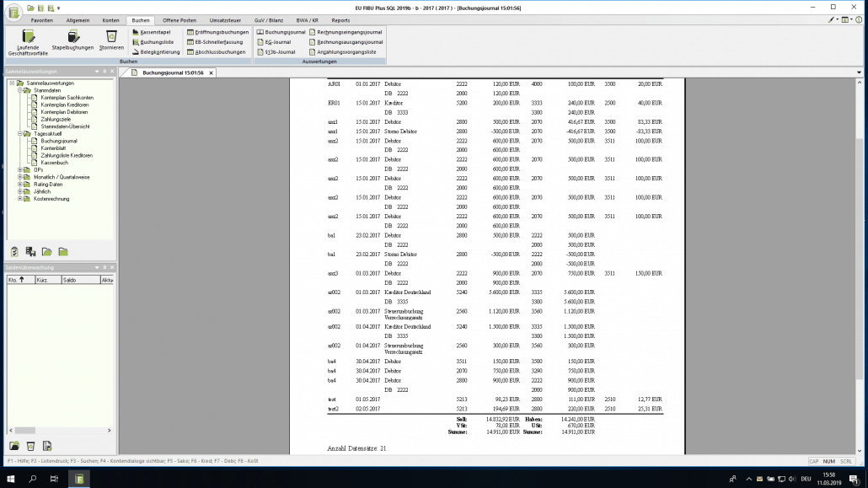Start Belegkontierung in the ribbon
The width and height of the screenshot is (868, 488).
click(x=156, y=52)
